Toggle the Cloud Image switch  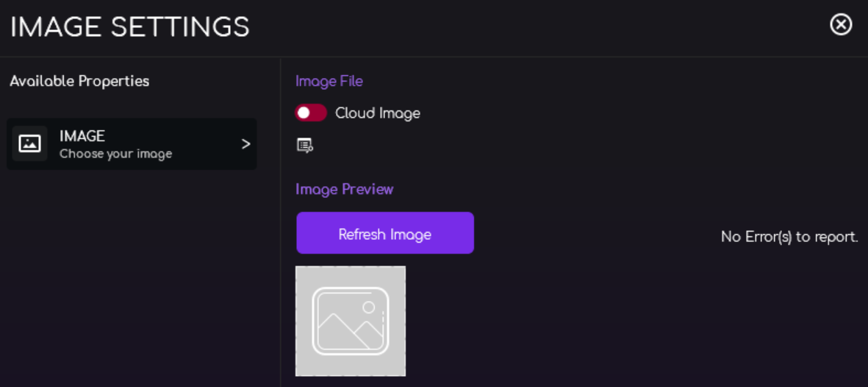[x=311, y=113]
